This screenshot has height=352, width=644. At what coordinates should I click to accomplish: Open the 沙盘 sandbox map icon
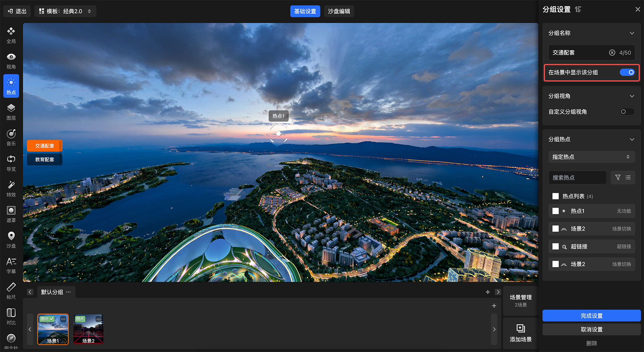tap(11, 240)
